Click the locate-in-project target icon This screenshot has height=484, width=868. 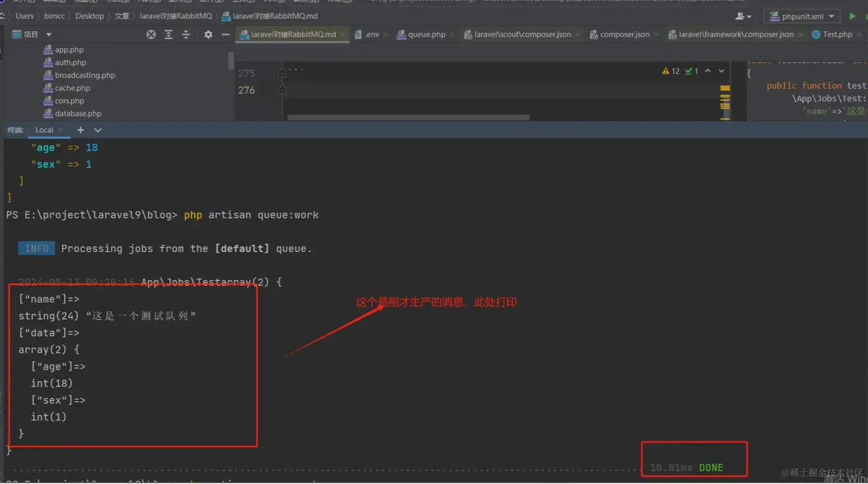pos(151,35)
